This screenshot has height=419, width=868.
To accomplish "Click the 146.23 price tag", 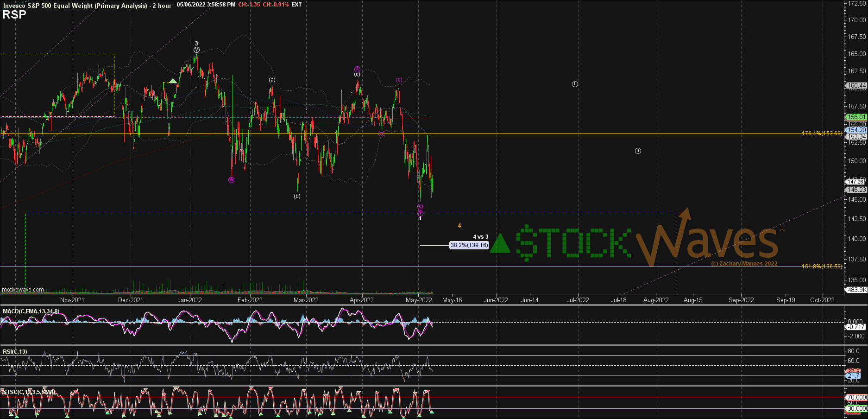I will [x=856, y=190].
